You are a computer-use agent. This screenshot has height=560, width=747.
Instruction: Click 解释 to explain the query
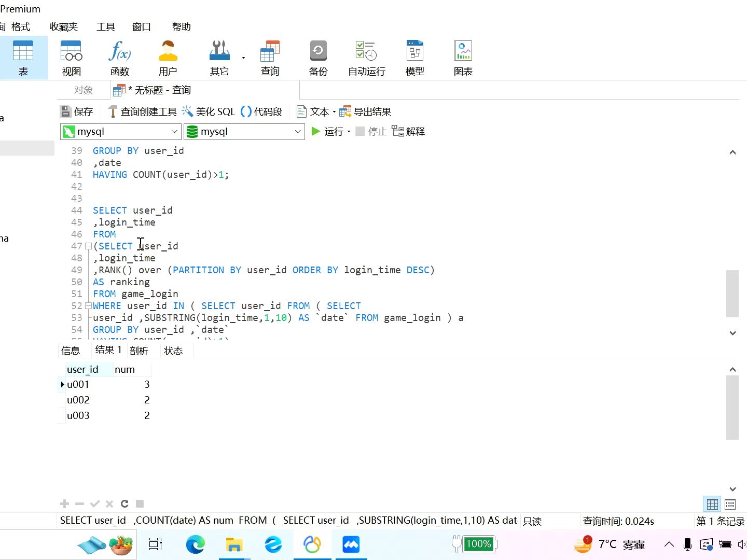(414, 131)
